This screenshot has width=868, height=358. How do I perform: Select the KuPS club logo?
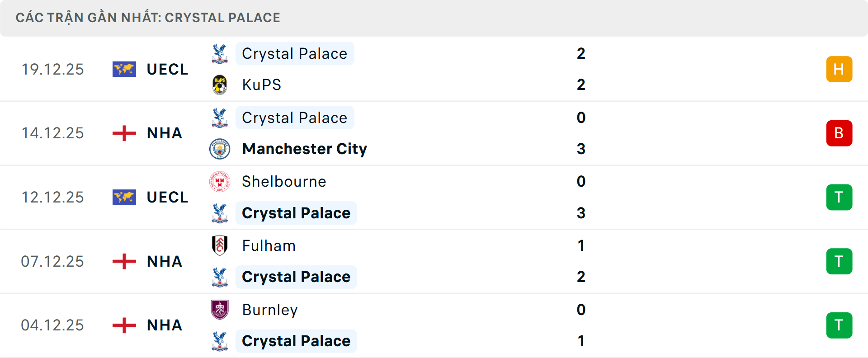tap(220, 85)
